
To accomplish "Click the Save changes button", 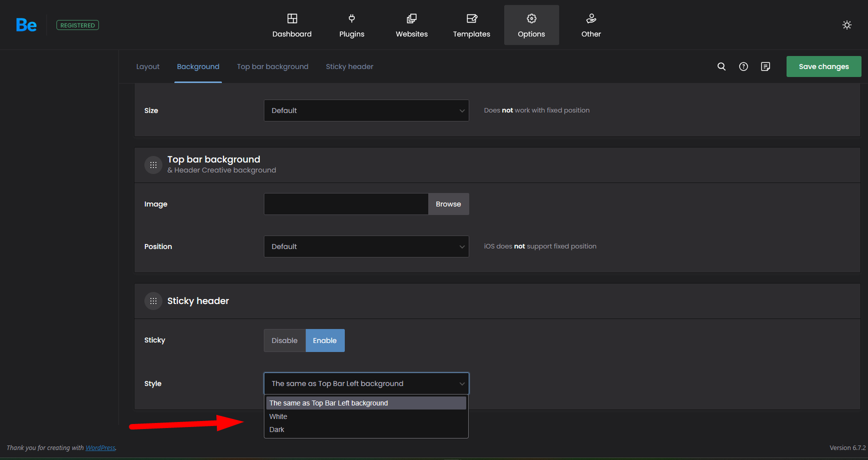I will pyautogui.click(x=824, y=66).
